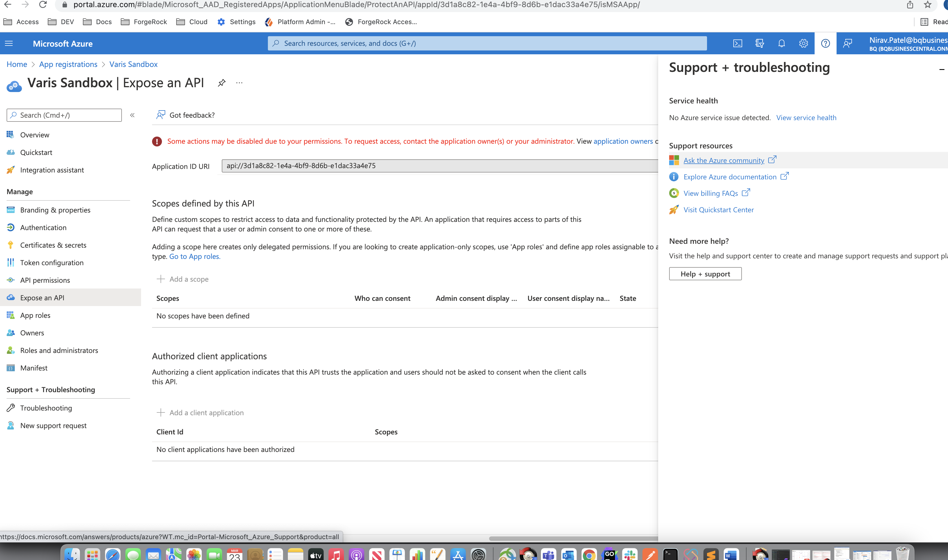
Task: Open the Directories + subscriptions filter icon
Action: coord(759,43)
